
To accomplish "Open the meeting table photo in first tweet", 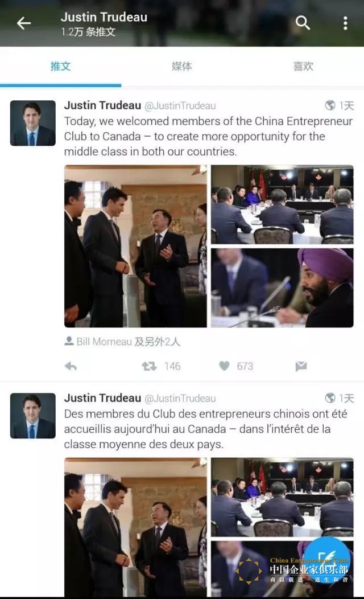I will [282, 204].
